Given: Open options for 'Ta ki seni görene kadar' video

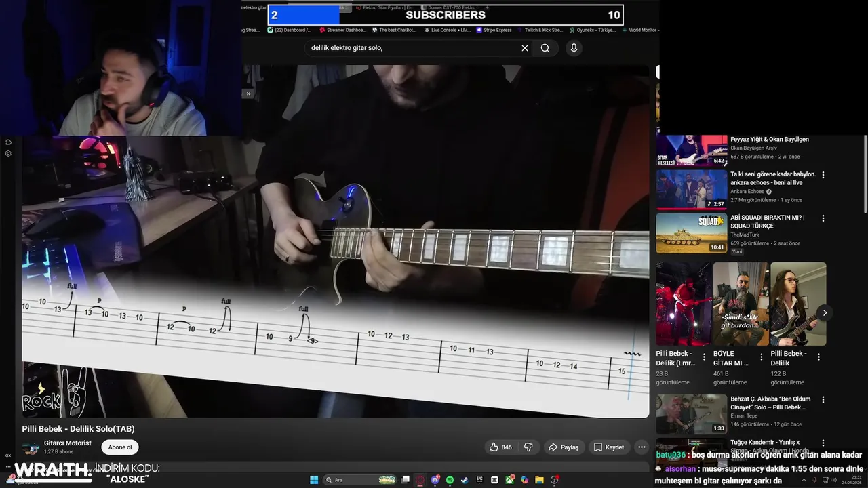Looking at the screenshot, I should tap(823, 175).
